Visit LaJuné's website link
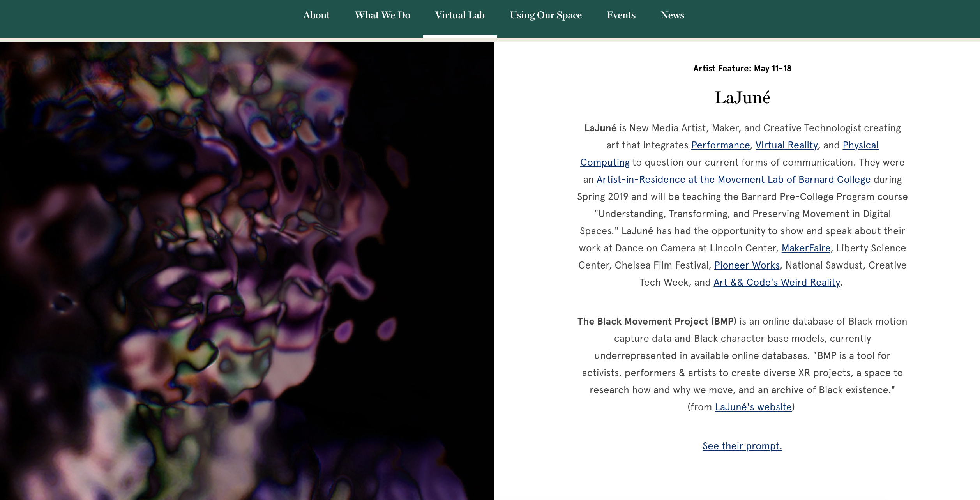Image resolution: width=980 pixels, height=500 pixels. point(753,407)
